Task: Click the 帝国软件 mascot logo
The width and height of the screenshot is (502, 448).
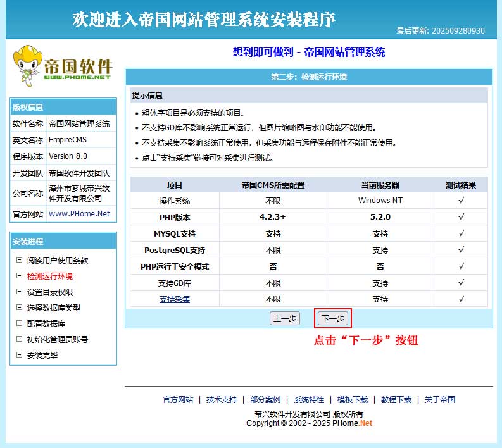Action: (62, 66)
